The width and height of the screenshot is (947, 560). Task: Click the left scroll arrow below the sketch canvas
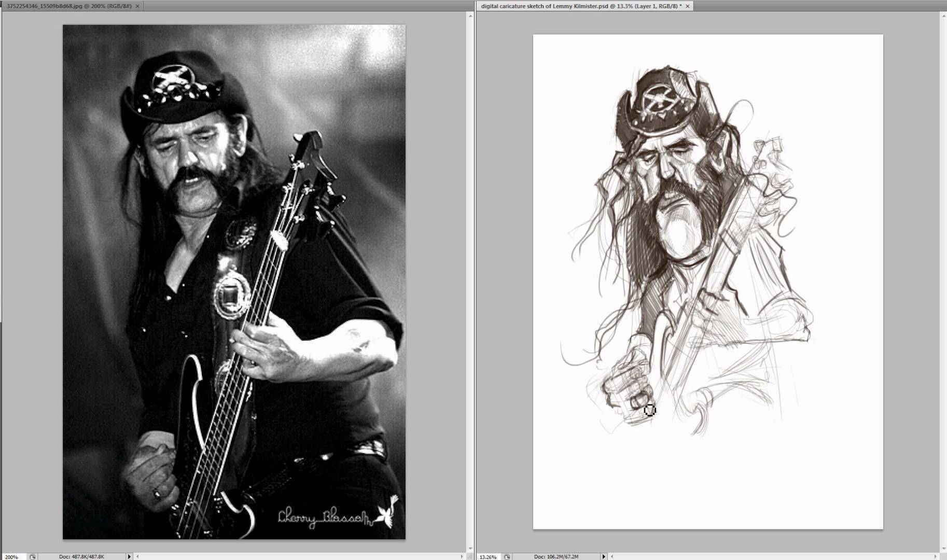(x=611, y=556)
